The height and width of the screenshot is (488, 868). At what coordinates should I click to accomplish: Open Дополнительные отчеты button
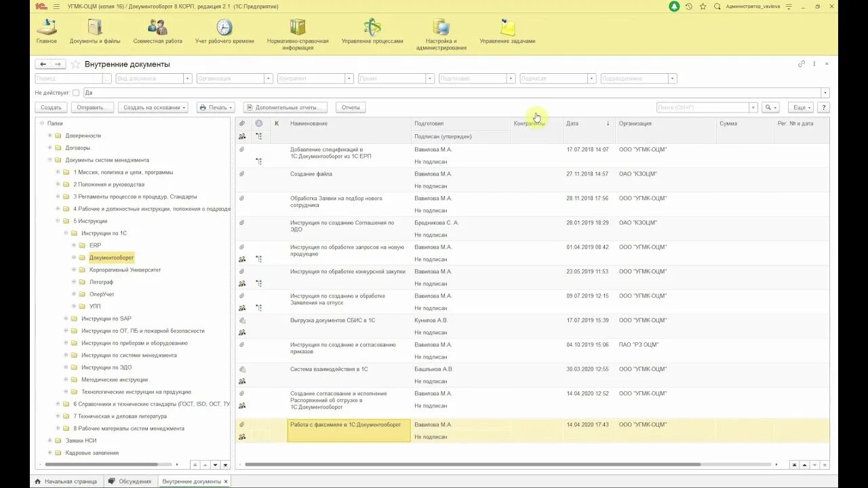285,108
